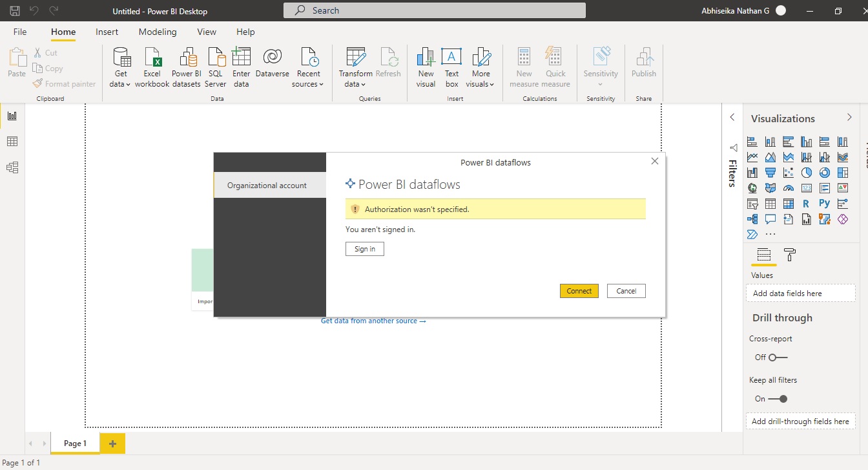
Task: Toggle the Keep all filters switch
Action: (x=778, y=399)
